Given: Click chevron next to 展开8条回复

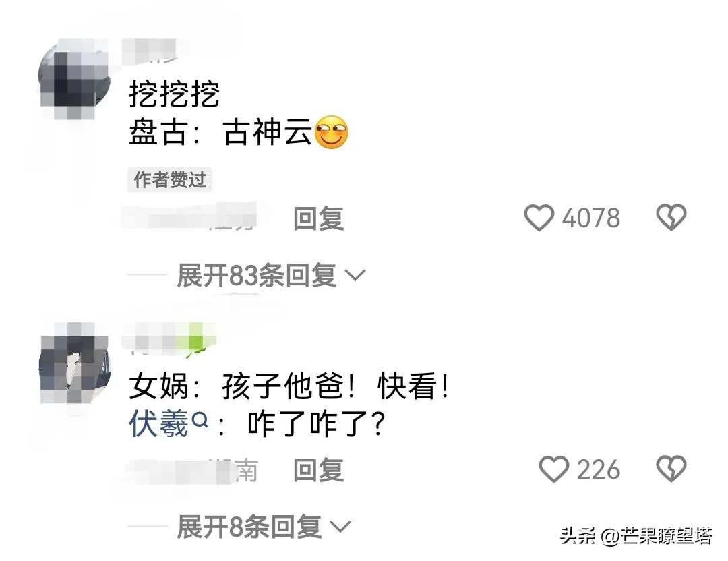Looking at the screenshot, I should click(x=340, y=527).
